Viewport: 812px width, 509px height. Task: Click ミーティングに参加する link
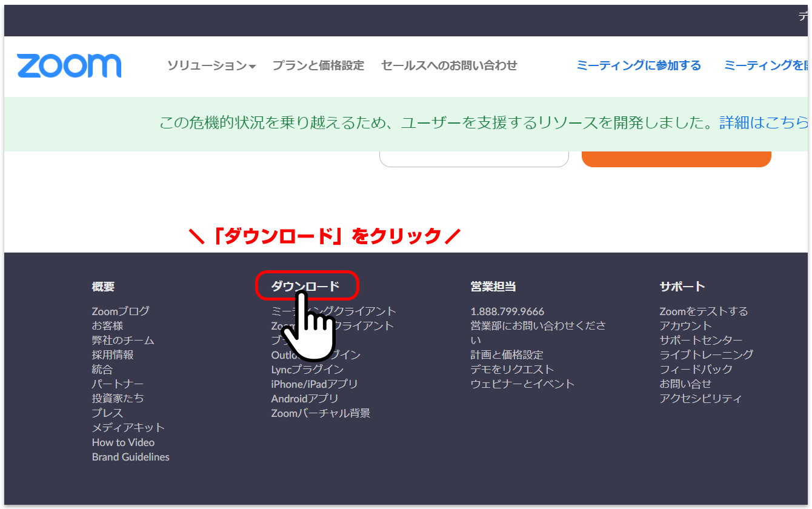[x=638, y=65]
